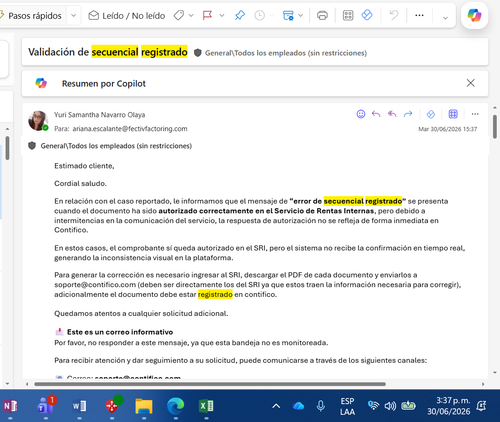
Task: Open the flag options dropdown
Action: [x=222, y=15]
